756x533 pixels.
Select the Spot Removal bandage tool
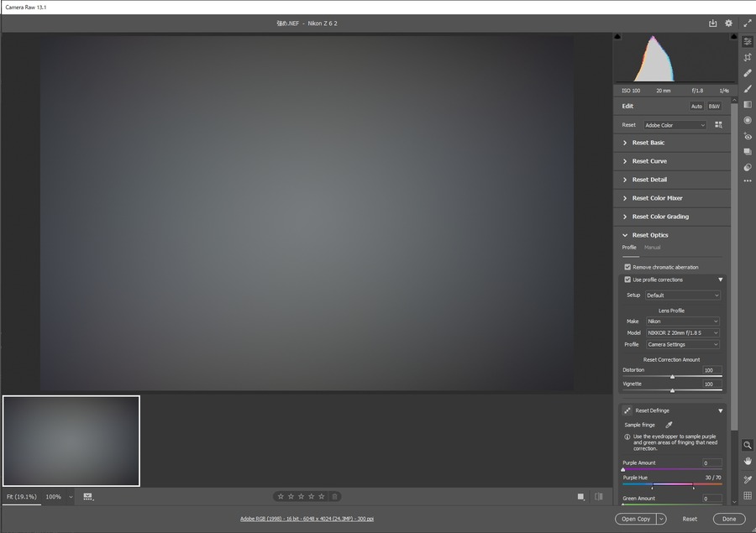tap(748, 73)
